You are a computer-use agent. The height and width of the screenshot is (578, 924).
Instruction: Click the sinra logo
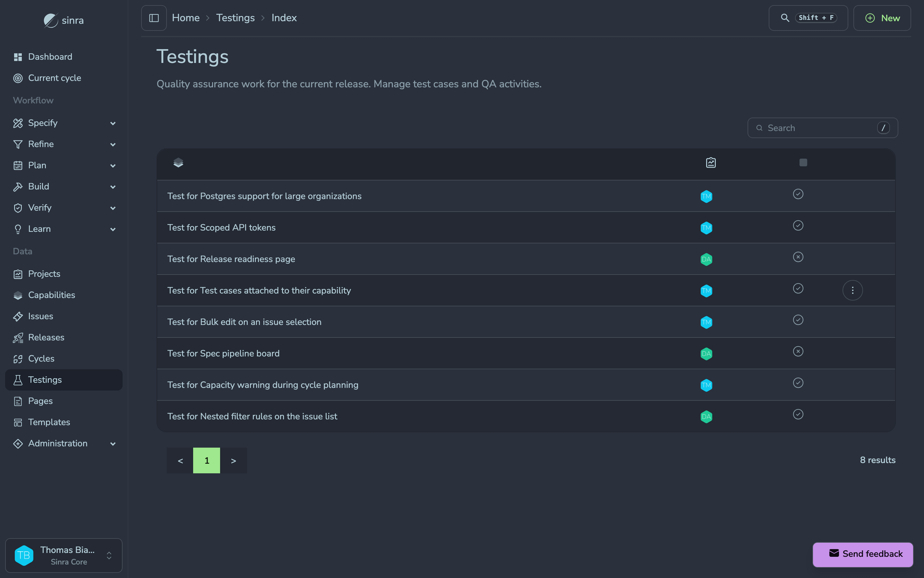64,20
